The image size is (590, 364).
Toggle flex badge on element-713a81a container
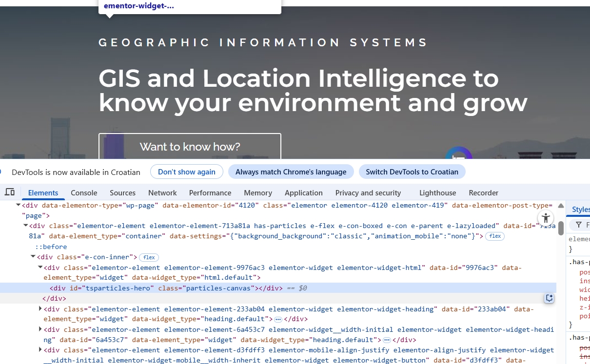495,236
